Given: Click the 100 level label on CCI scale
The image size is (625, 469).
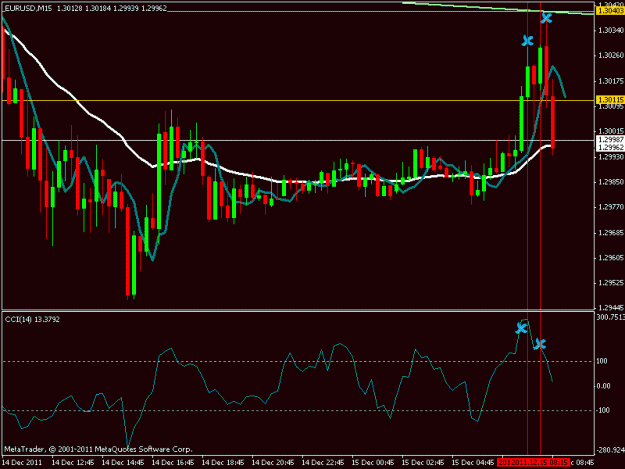Looking at the screenshot, I should pos(602,361).
